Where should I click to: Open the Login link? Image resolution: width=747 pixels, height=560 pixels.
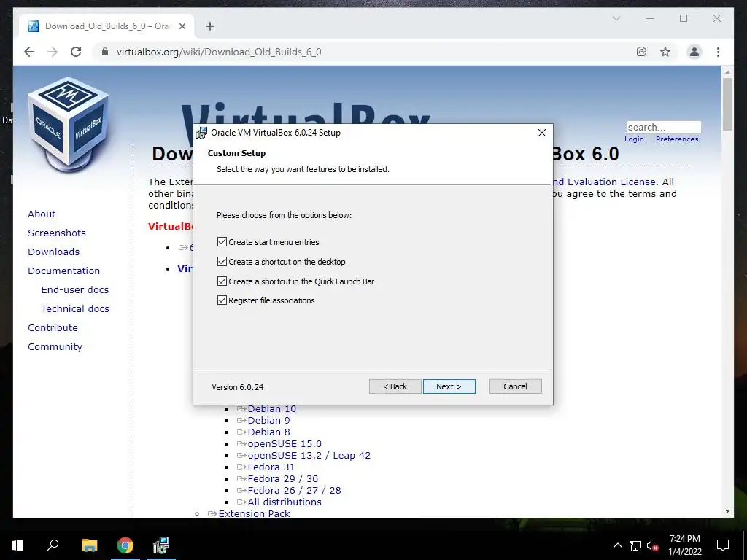click(x=634, y=139)
